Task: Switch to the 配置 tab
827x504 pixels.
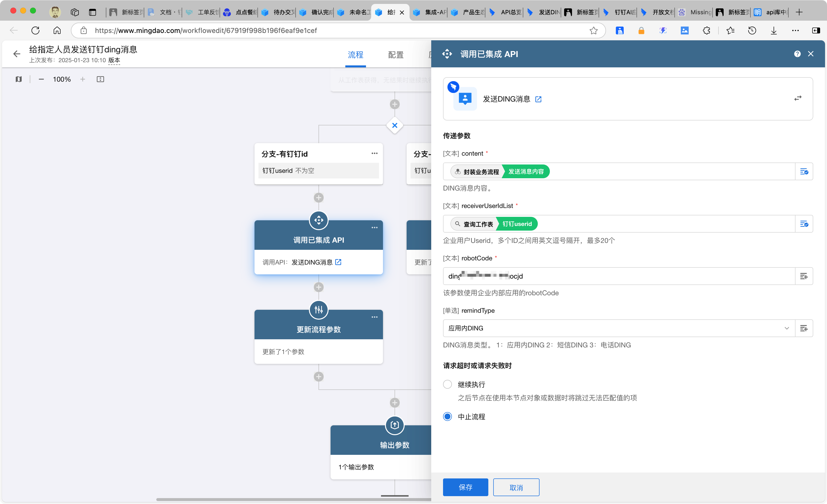Action: point(396,55)
